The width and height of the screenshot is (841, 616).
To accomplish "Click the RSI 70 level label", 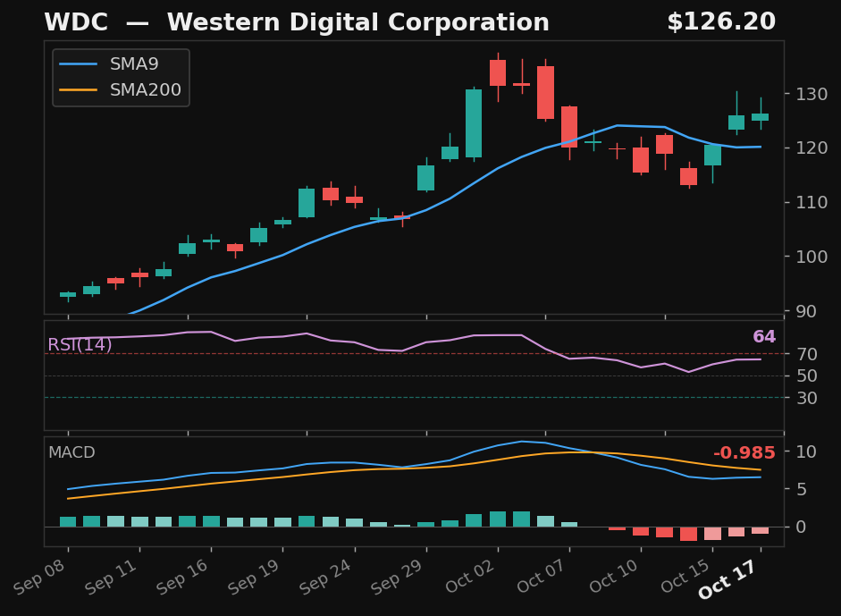I will click(x=807, y=354).
